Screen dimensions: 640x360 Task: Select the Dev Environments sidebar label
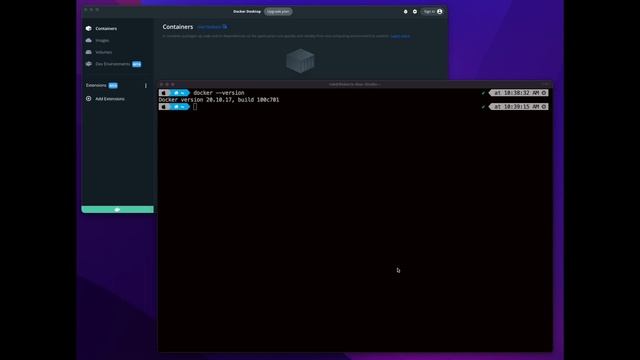click(113, 64)
